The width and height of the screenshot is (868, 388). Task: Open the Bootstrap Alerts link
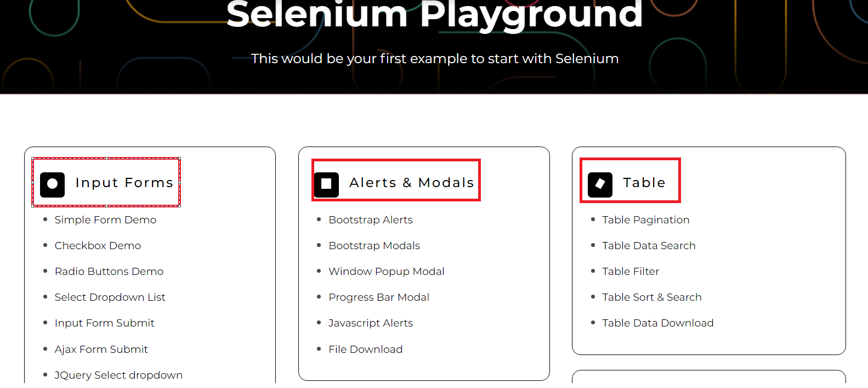pos(370,220)
